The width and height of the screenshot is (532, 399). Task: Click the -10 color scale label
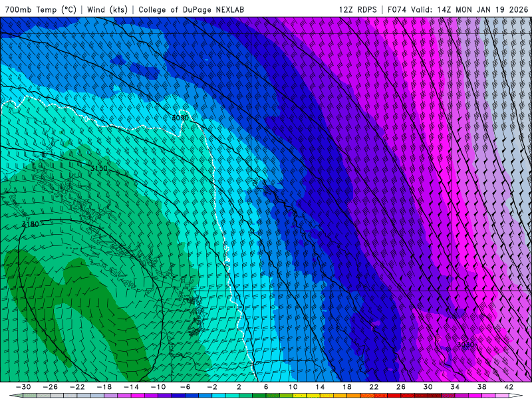[158, 387]
